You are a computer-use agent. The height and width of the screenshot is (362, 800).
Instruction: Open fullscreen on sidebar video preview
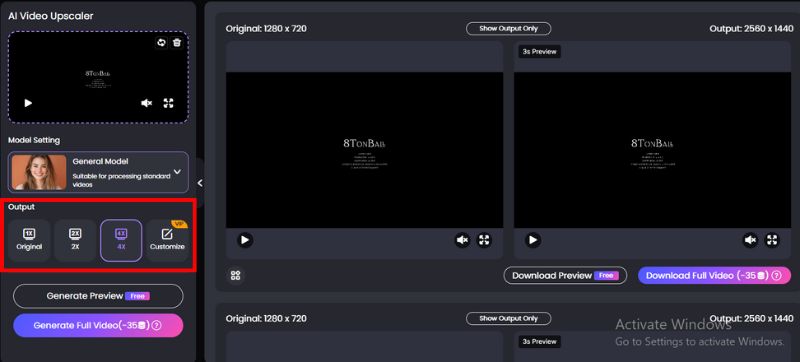click(168, 103)
